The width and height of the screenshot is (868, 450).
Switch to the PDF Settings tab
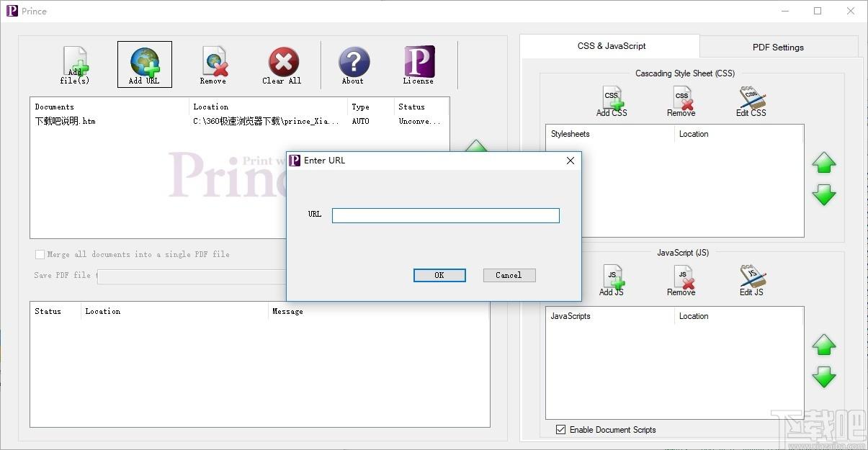pos(778,48)
